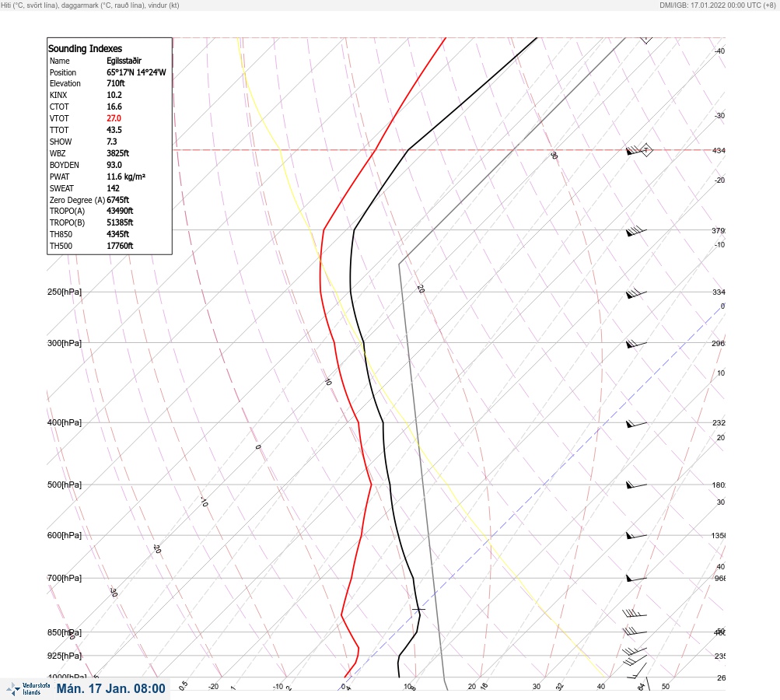
Task: Click the TTOT value '43.5'
Action: [x=114, y=130]
